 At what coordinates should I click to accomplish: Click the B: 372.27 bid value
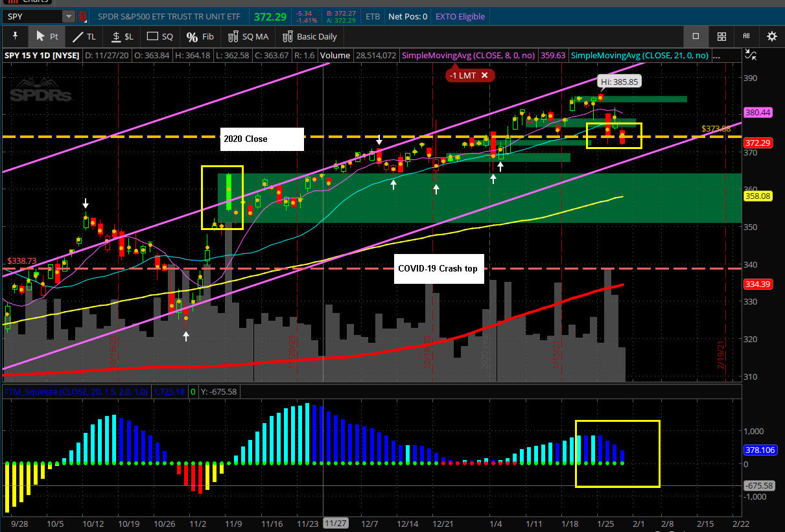coord(340,12)
